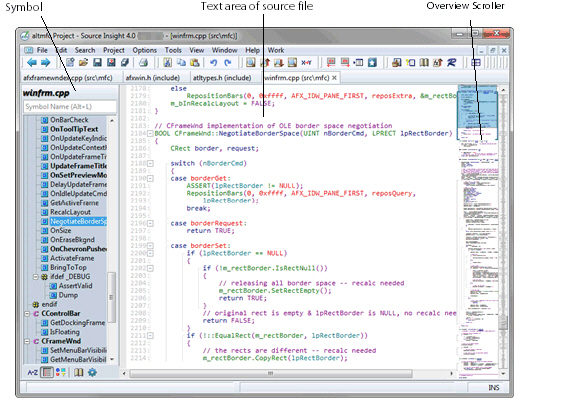Close the winfrm.cpp tab with its X
The image size is (561, 406).
[334, 78]
